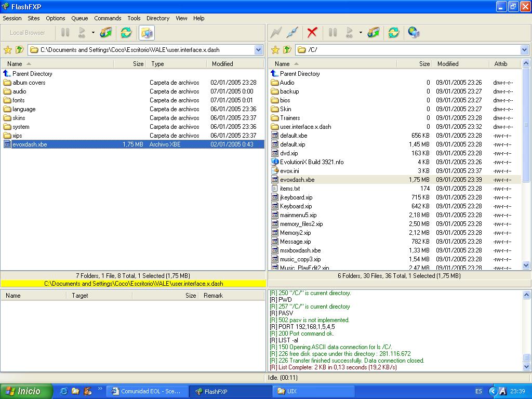Open the local pane transfer go dropdown arrow
The image size is (532, 399).
point(93,33)
